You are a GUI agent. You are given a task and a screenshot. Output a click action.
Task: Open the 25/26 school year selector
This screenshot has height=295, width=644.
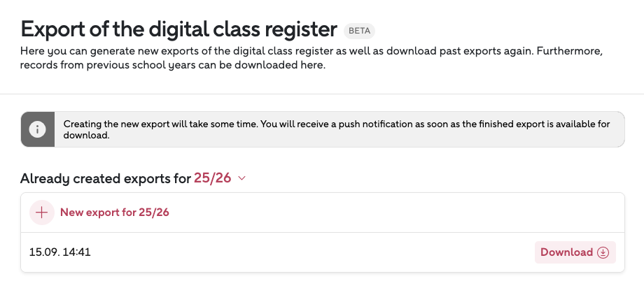point(213,178)
